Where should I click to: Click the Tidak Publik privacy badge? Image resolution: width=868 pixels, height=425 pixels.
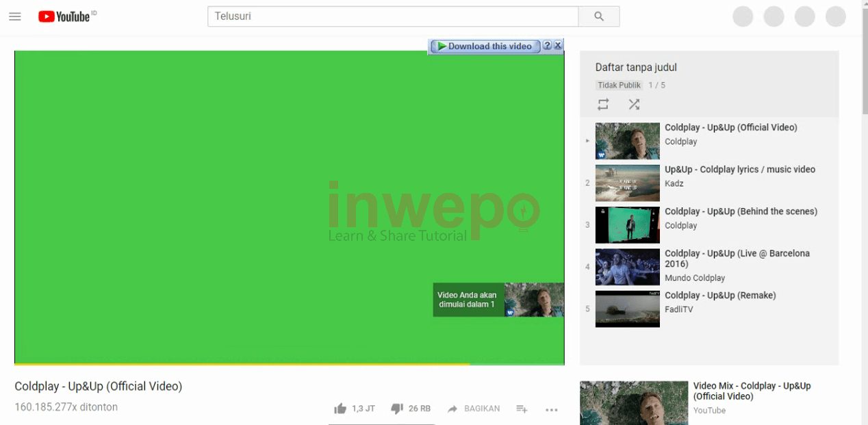tap(619, 86)
